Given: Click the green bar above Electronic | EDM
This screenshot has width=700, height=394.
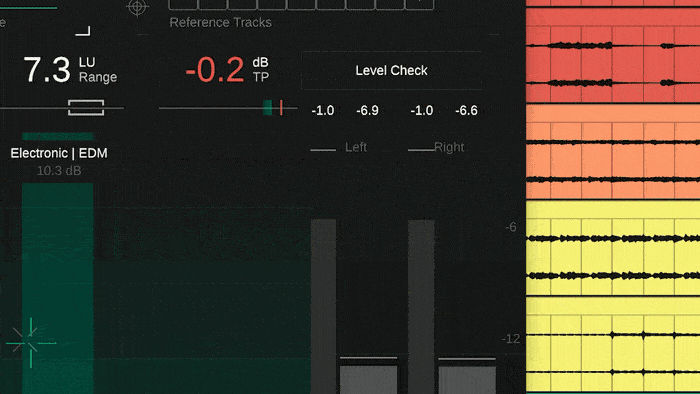Looking at the screenshot, I should coord(58,136).
